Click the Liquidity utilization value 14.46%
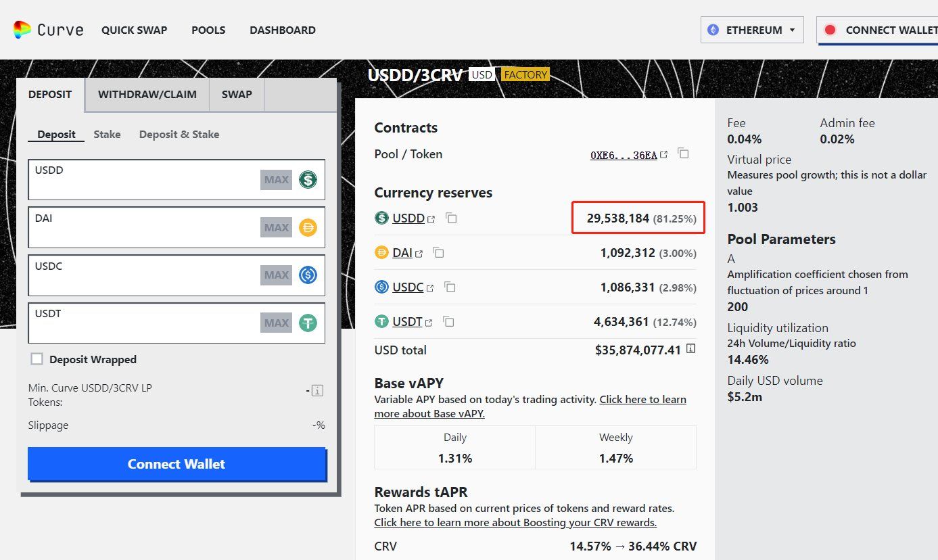Screen dimensions: 938x560 748,359
